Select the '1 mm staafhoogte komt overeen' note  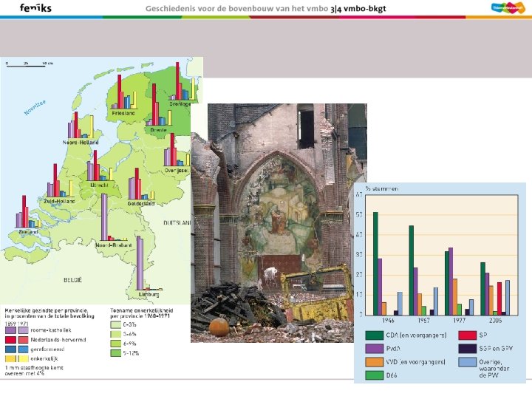click(x=34, y=370)
